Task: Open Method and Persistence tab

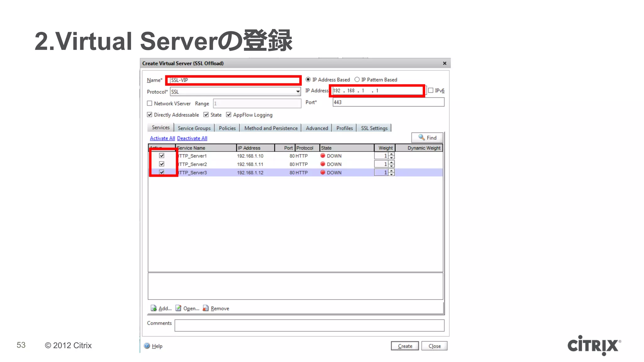Action: (x=271, y=128)
